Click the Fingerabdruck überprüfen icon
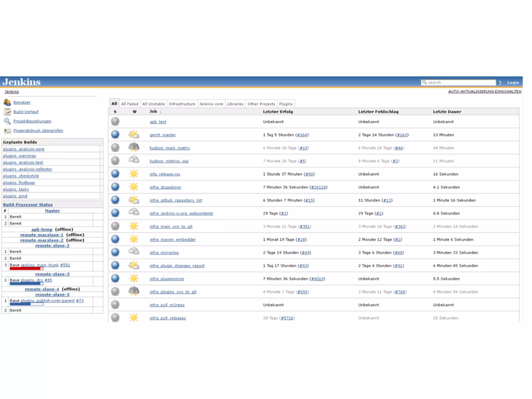The image size is (532, 399). click(7, 130)
